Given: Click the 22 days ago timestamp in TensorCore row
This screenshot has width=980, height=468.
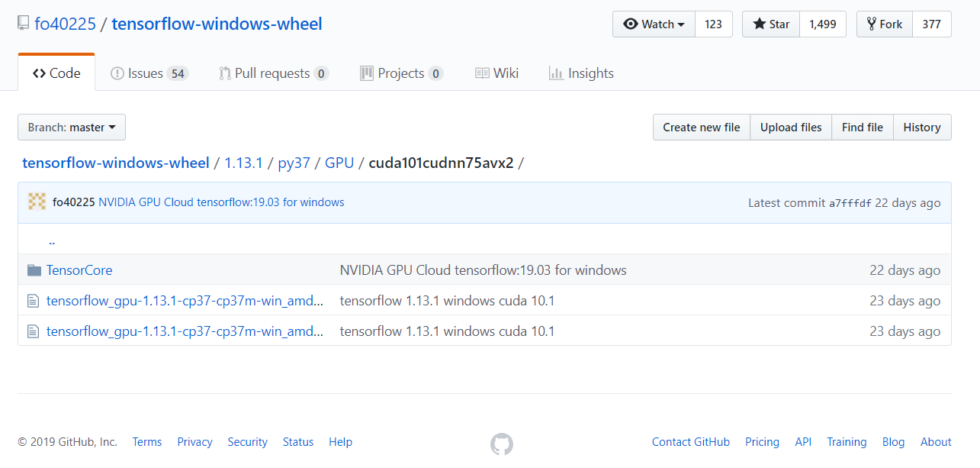Looking at the screenshot, I should click(x=905, y=270).
